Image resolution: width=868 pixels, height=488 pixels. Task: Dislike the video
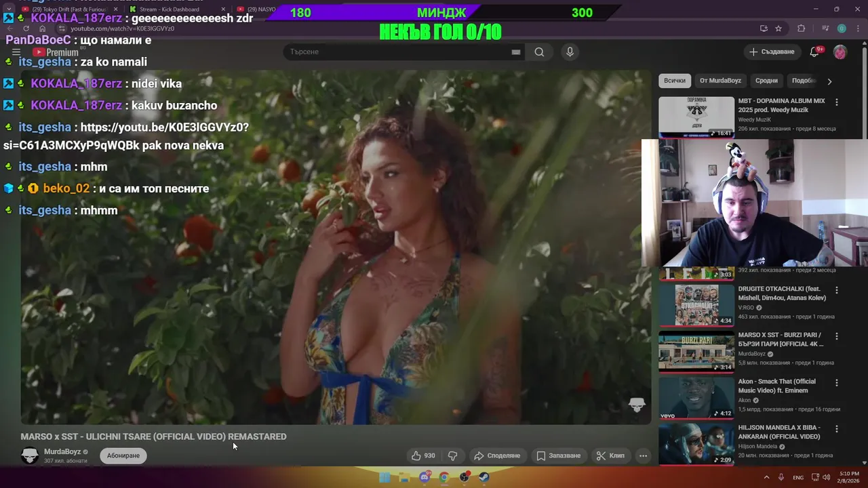tap(452, 455)
